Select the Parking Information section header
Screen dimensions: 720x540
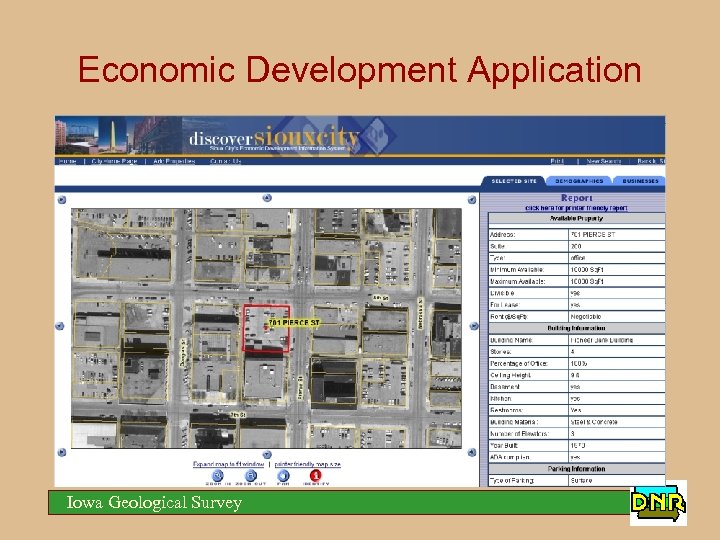[x=576, y=469]
